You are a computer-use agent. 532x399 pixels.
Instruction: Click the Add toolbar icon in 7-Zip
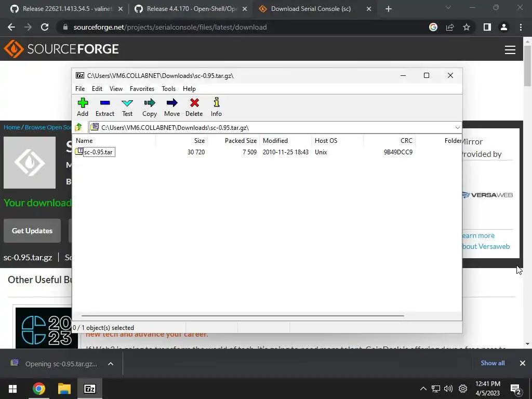coord(83,107)
